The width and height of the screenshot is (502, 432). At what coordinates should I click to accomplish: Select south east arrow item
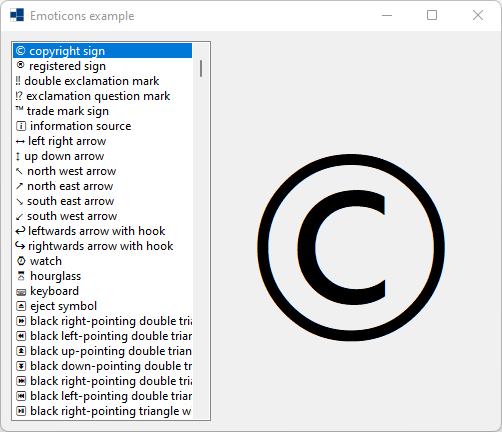point(102,201)
